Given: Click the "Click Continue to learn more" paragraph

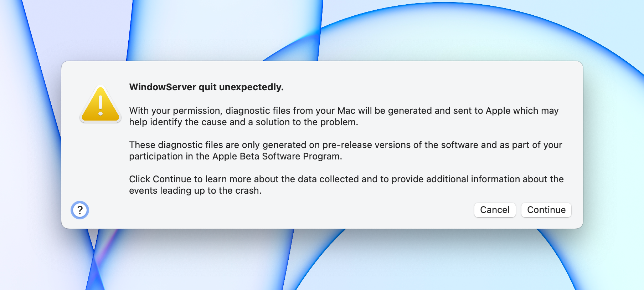Looking at the screenshot, I should point(346,185).
